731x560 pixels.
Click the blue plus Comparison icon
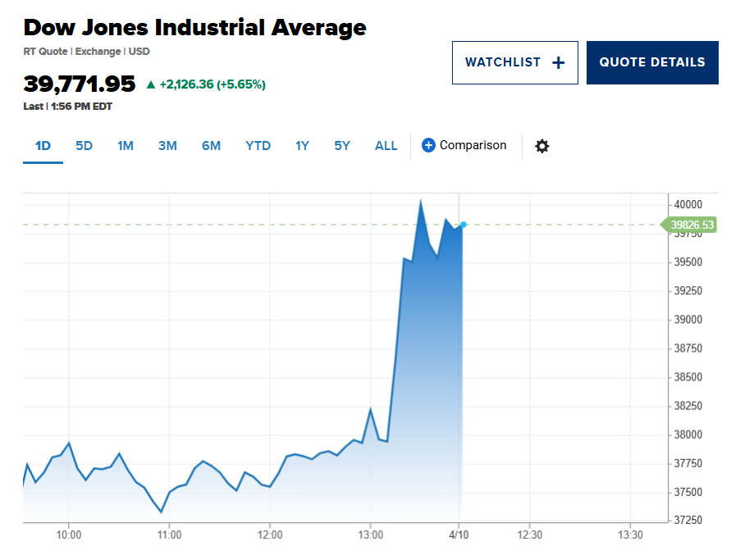click(428, 145)
